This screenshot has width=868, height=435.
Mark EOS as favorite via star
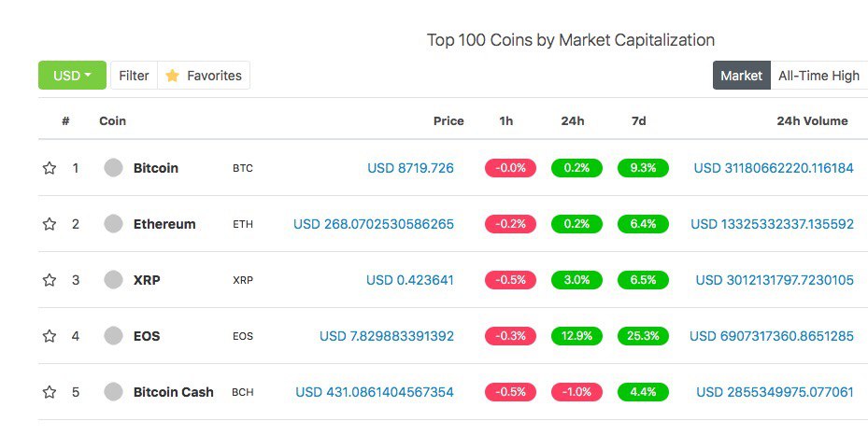[50, 336]
